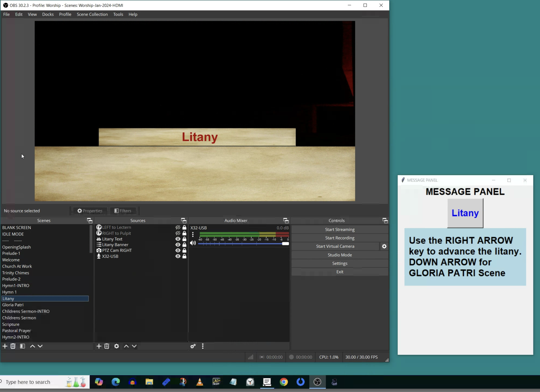Open X32-USB three-dot options menu
Image resolution: width=540 pixels, height=392 pixels.
193,234
